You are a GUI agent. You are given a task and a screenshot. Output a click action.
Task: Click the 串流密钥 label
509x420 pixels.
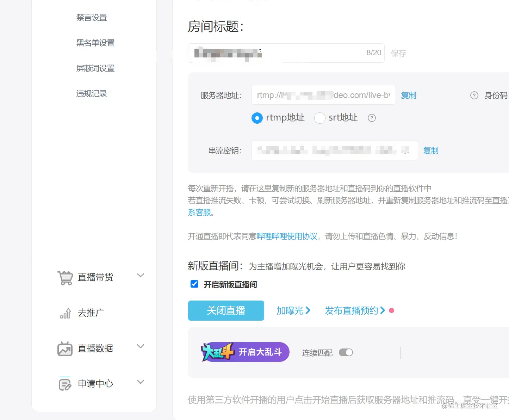(225, 151)
